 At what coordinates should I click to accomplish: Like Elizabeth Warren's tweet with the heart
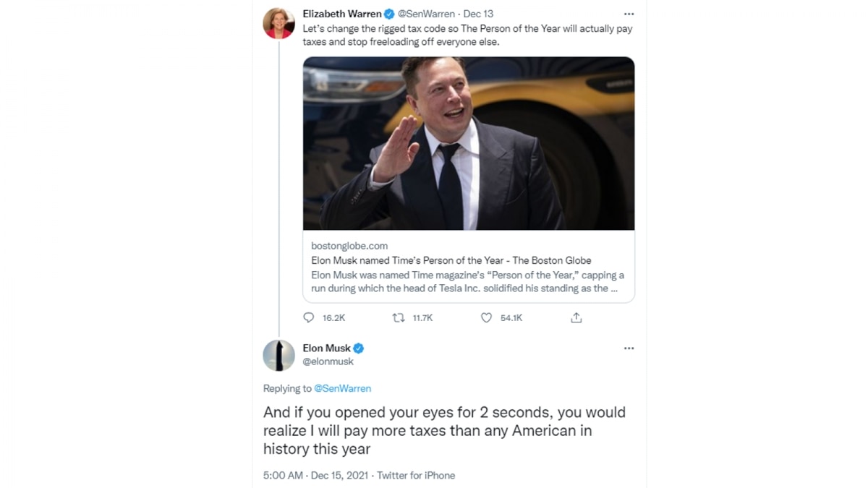point(487,317)
